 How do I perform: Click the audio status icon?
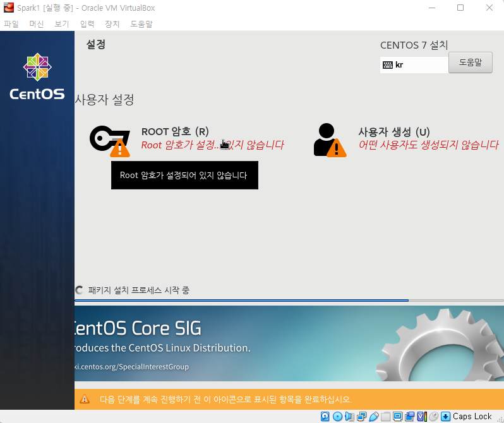point(349,417)
